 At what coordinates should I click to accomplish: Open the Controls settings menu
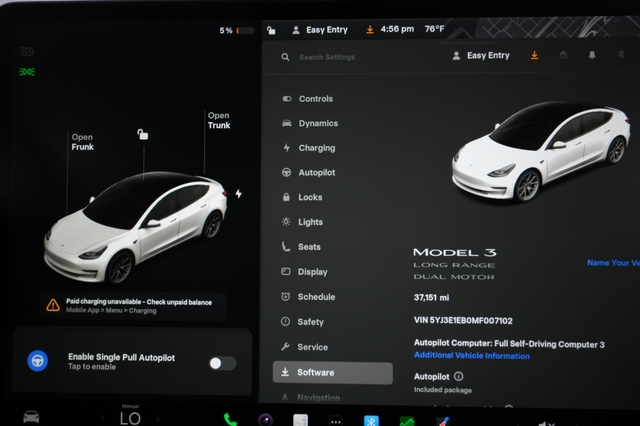point(307,99)
